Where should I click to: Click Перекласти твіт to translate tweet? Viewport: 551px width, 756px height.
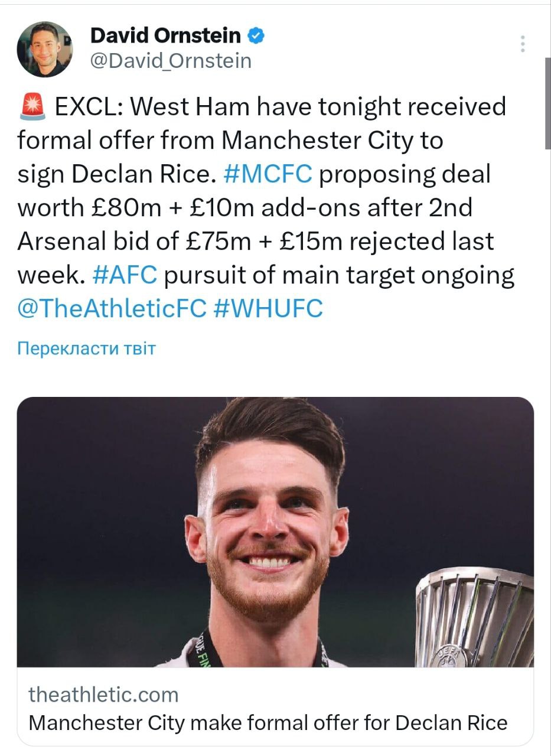86,348
